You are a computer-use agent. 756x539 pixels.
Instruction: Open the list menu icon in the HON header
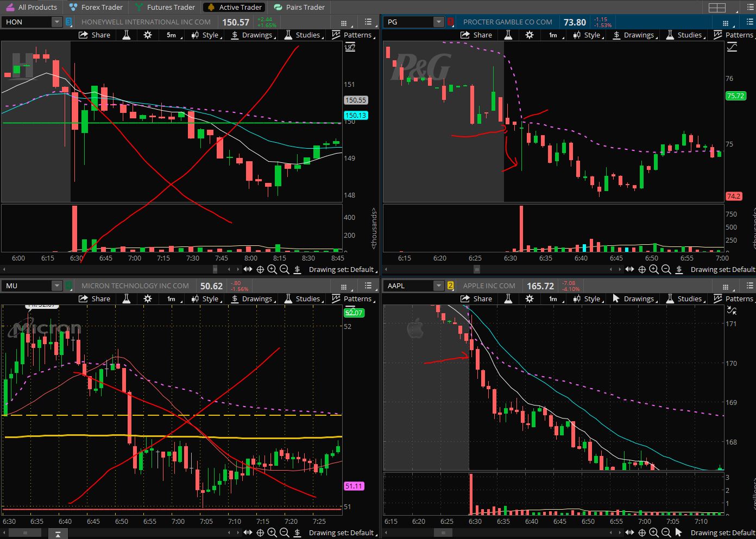click(x=368, y=22)
